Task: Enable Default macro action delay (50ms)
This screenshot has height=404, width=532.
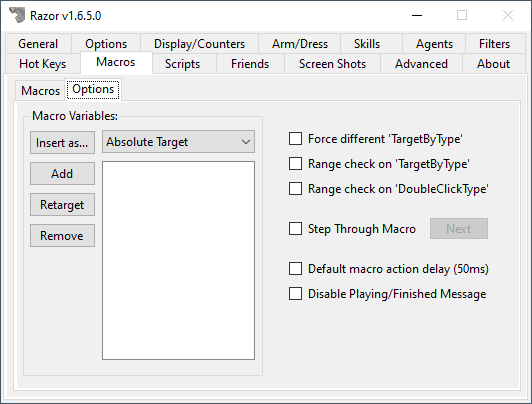Action: tap(295, 269)
